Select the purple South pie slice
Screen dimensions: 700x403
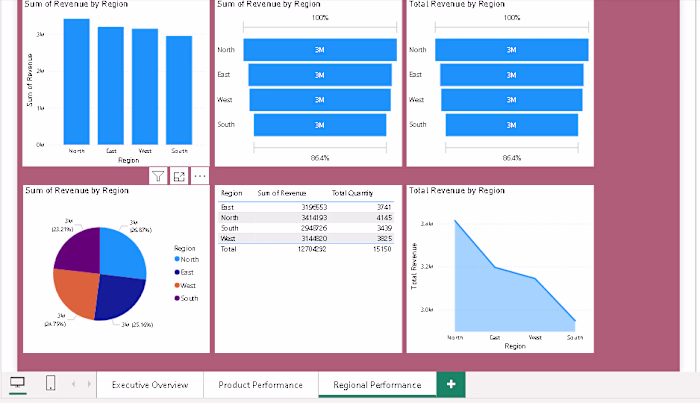pyautogui.click(x=79, y=250)
